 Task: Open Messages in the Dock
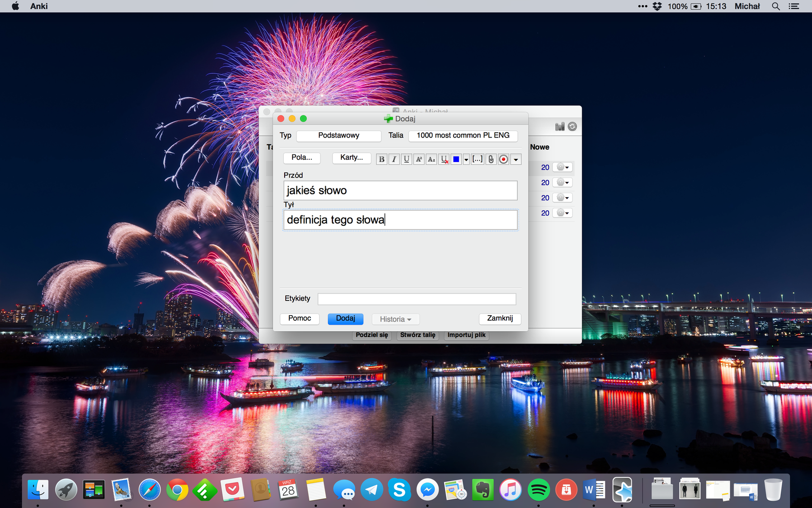pyautogui.click(x=344, y=490)
